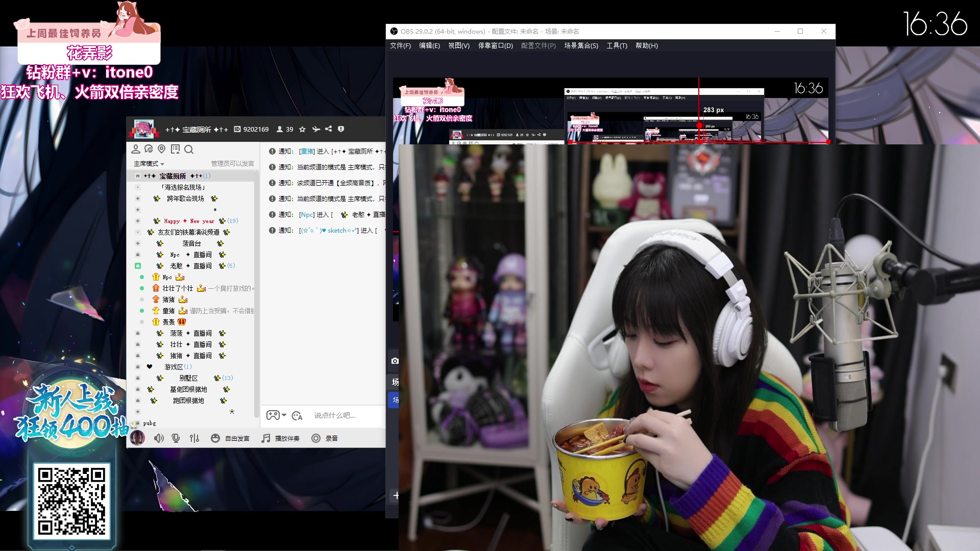Click the favorite star icon in channel header

point(302,129)
